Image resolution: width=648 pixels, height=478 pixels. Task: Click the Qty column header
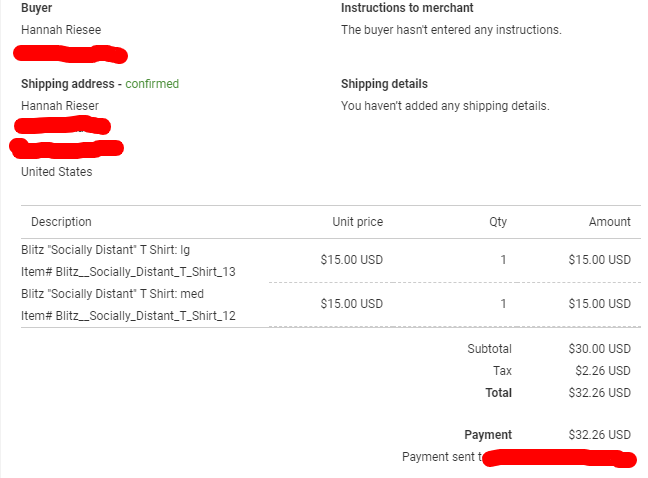(x=497, y=222)
